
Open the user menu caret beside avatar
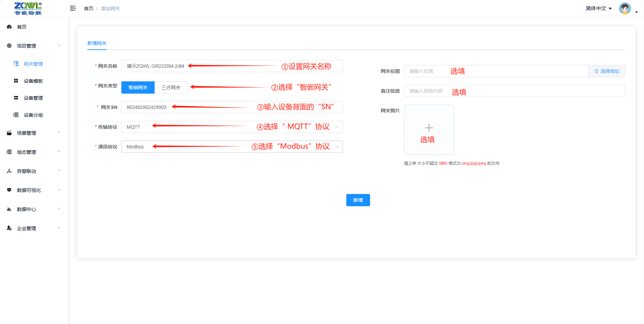click(x=637, y=12)
